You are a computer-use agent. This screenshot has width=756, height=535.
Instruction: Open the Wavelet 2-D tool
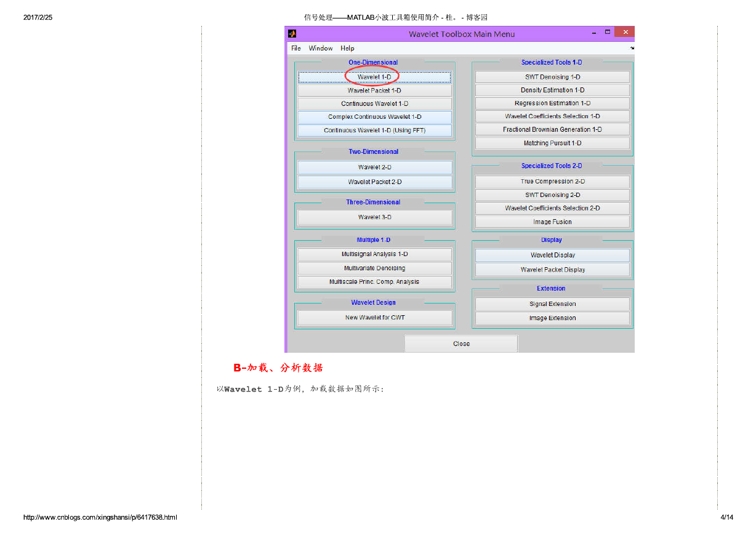click(x=374, y=167)
